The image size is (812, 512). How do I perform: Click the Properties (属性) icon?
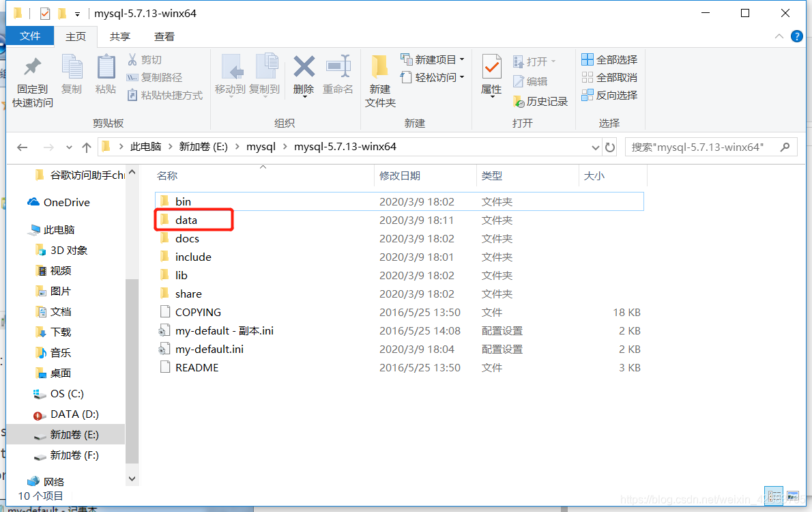click(491, 66)
